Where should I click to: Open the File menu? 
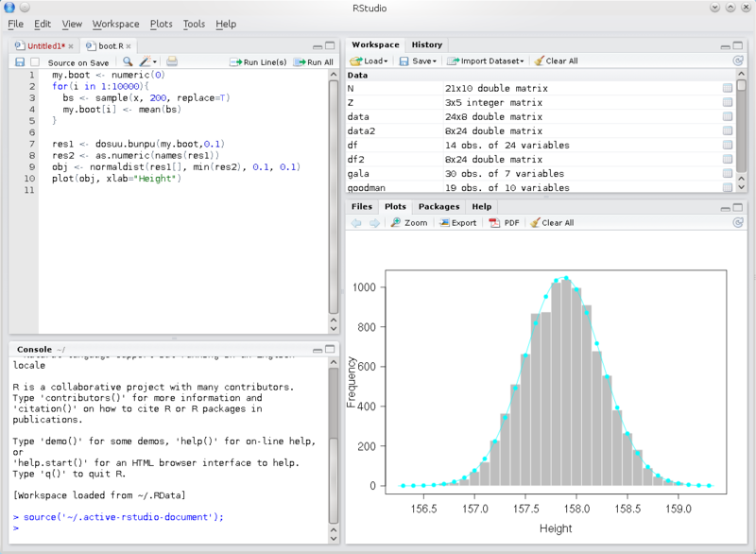pyautogui.click(x=15, y=24)
